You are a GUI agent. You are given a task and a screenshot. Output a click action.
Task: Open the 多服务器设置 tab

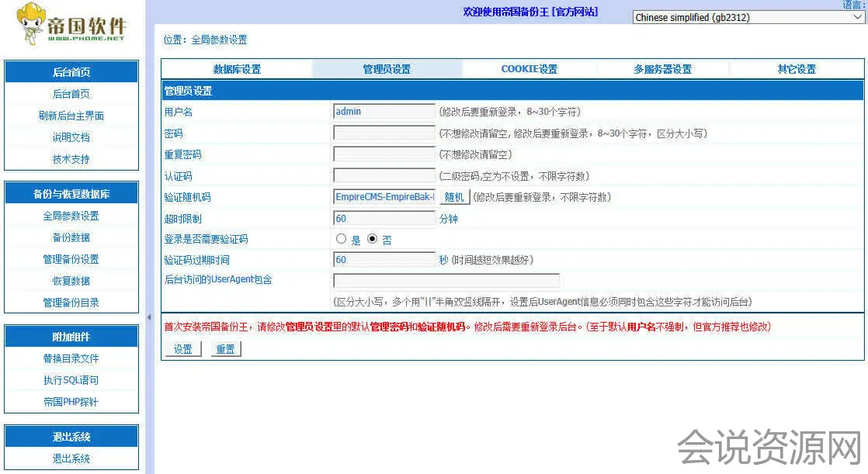[x=662, y=69]
